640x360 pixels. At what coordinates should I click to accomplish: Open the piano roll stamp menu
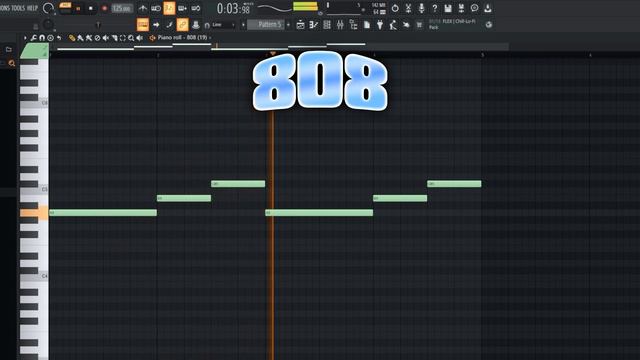click(51, 38)
